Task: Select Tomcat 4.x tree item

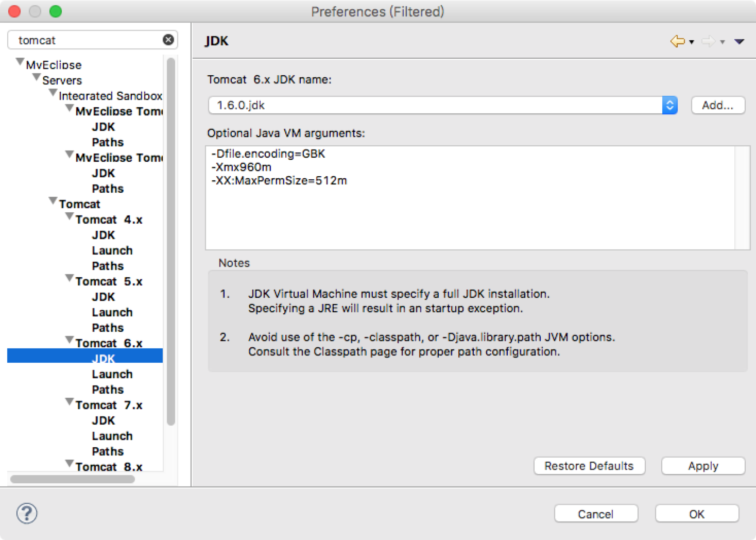Action: pos(109,220)
